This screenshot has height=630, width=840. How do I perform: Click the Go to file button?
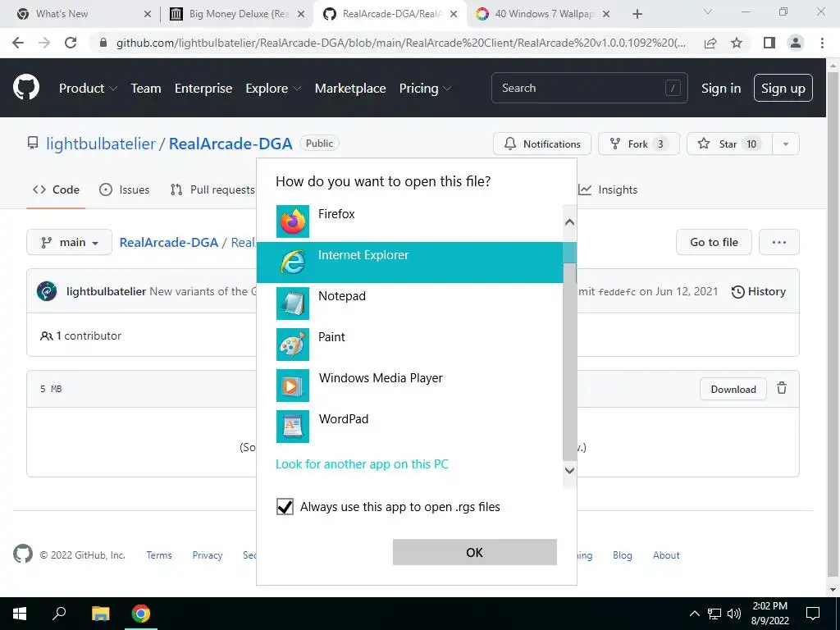(714, 242)
